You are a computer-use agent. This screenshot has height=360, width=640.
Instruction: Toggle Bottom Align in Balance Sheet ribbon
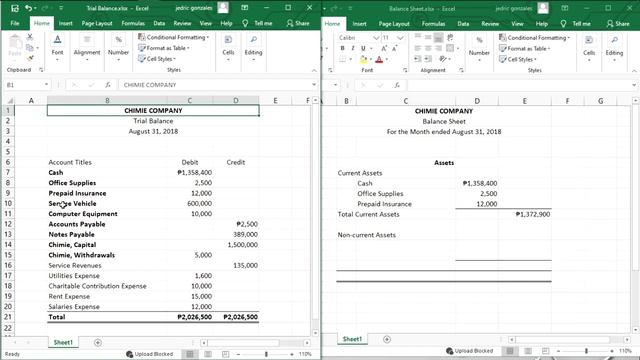tap(438, 38)
